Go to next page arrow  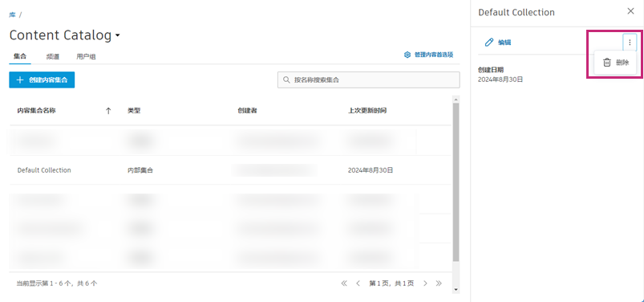tap(425, 283)
